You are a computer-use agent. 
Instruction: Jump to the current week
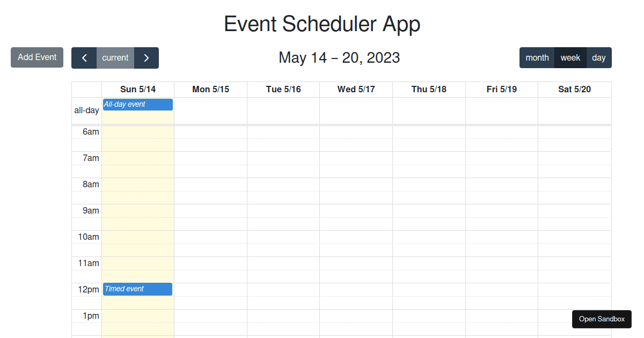pyautogui.click(x=115, y=57)
